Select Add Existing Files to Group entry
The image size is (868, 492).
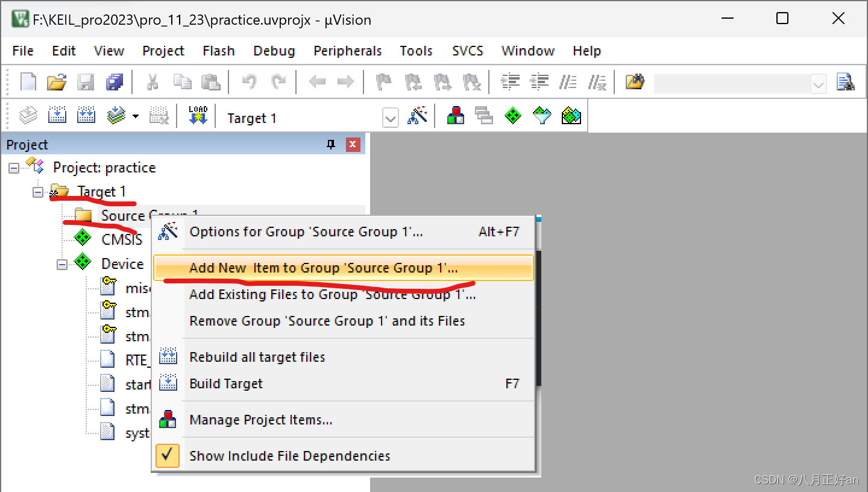tap(344, 295)
